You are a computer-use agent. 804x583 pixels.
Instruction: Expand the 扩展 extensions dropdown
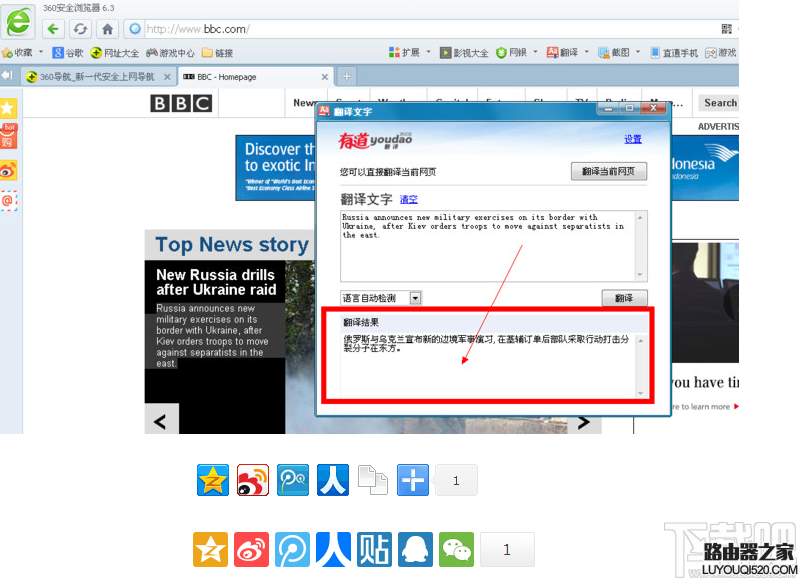click(x=429, y=52)
